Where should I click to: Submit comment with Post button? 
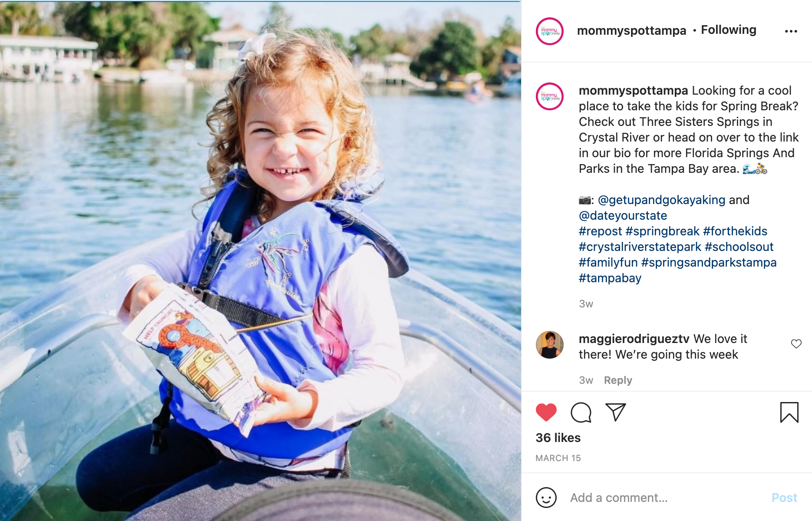[x=784, y=498]
